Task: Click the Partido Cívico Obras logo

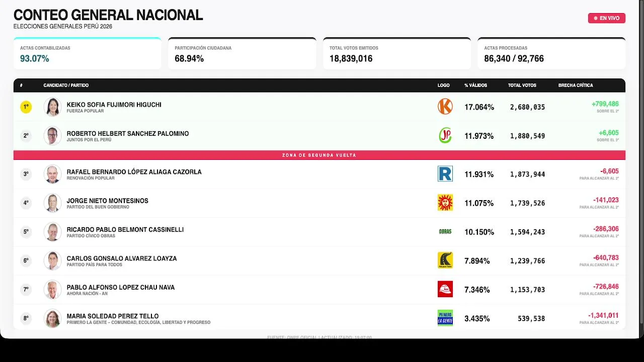Action: [x=445, y=232]
